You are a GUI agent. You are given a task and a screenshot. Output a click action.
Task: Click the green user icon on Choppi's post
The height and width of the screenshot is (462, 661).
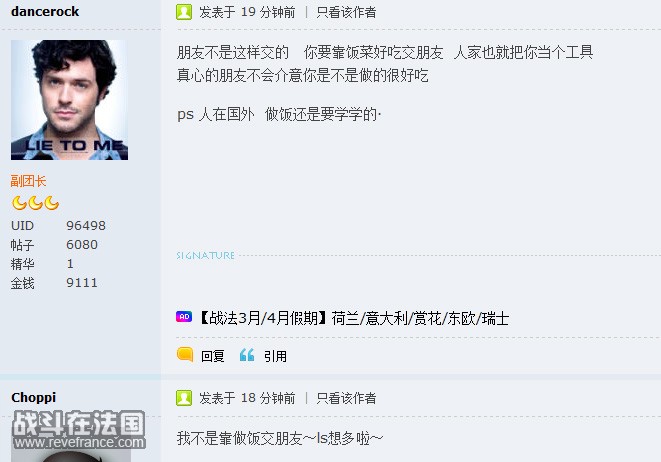(x=184, y=398)
